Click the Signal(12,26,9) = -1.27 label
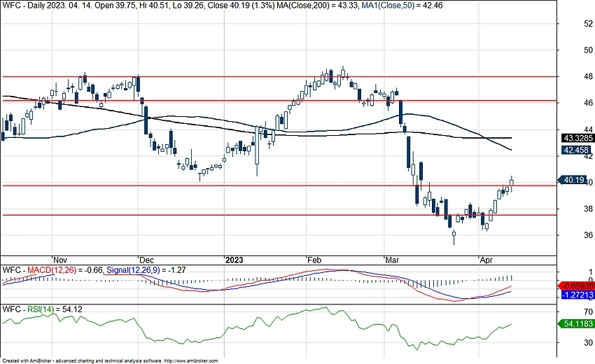 [146, 270]
